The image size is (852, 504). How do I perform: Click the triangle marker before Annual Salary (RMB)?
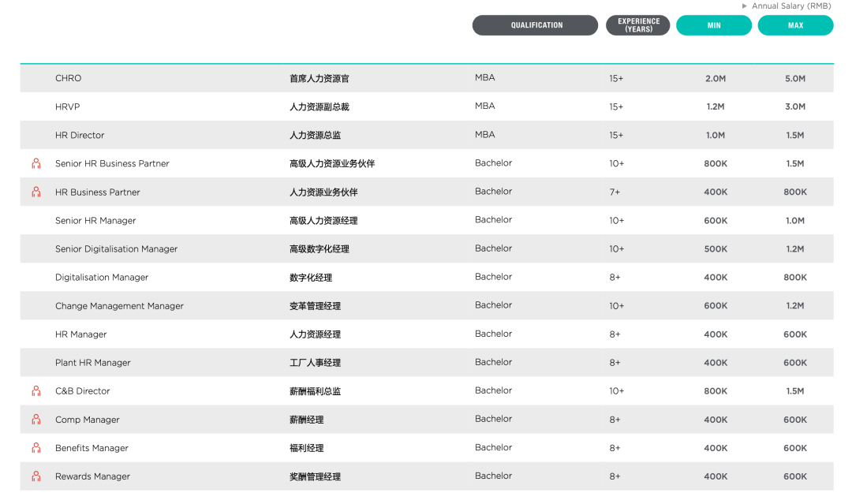pos(745,6)
